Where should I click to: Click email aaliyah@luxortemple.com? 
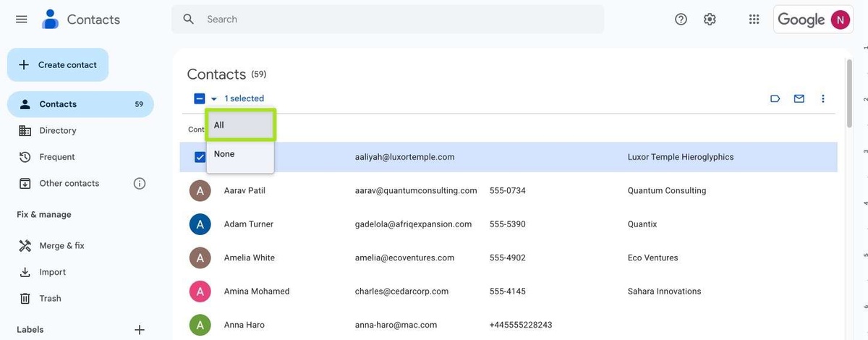[404, 157]
